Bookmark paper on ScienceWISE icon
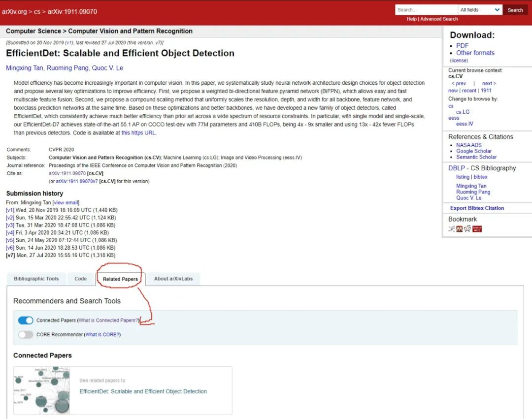This screenshot has height=419, width=532. (x=477, y=229)
